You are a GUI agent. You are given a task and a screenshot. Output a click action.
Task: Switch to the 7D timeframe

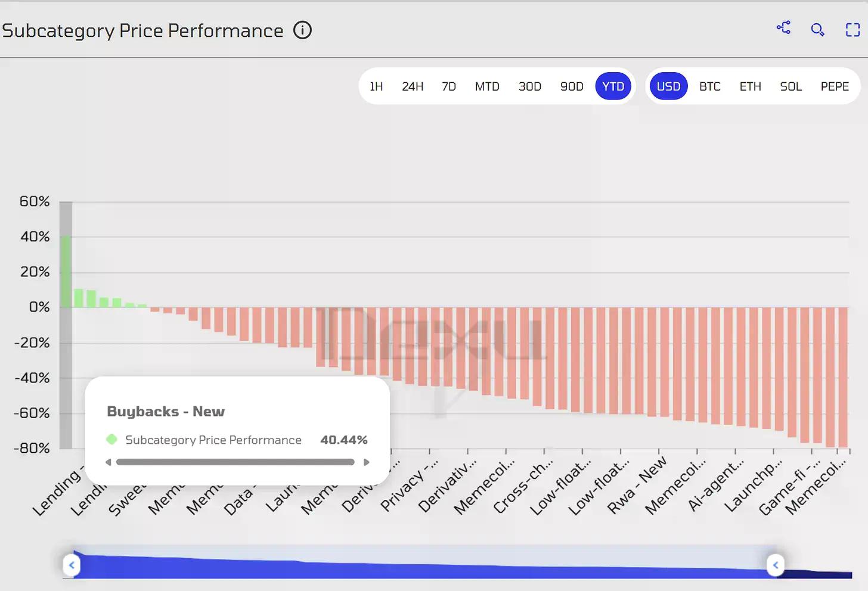(x=449, y=87)
